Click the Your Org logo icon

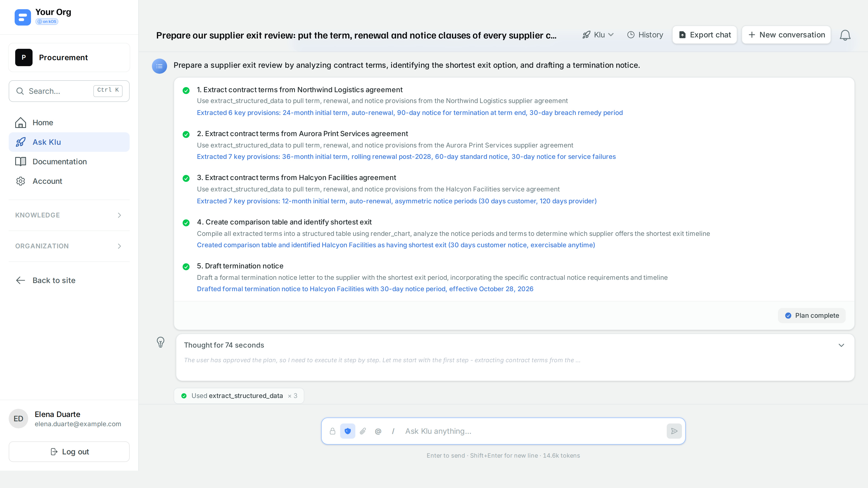[23, 17]
